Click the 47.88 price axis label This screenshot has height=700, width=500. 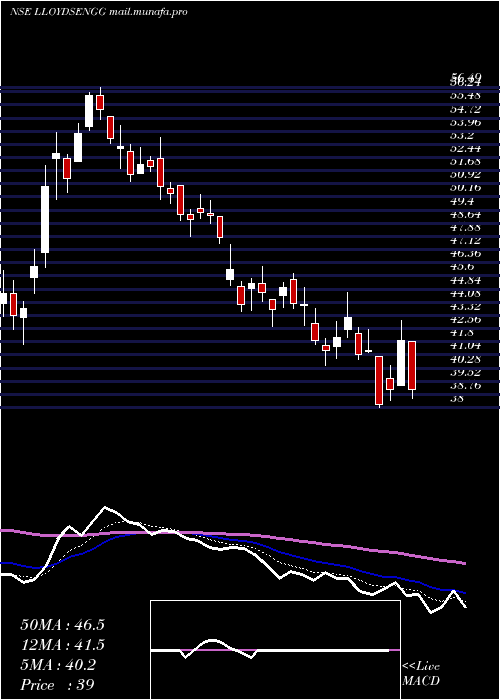(465, 227)
